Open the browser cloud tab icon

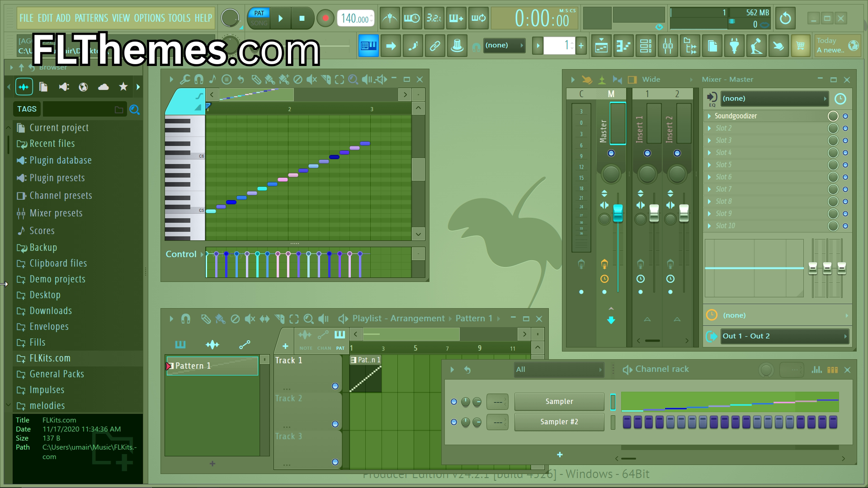[103, 87]
